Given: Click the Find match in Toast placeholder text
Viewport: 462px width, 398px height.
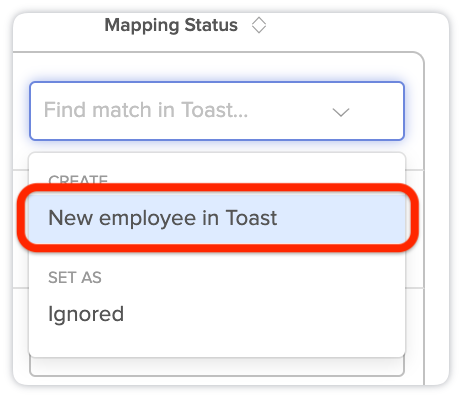Looking at the screenshot, I should (x=146, y=110).
